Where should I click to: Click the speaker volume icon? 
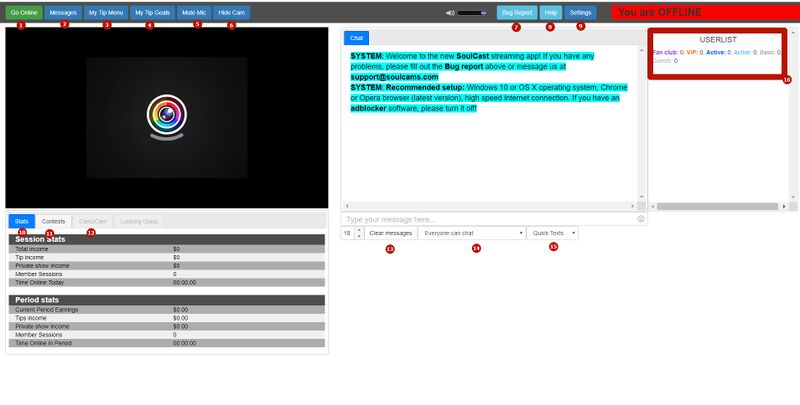[450, 13]
